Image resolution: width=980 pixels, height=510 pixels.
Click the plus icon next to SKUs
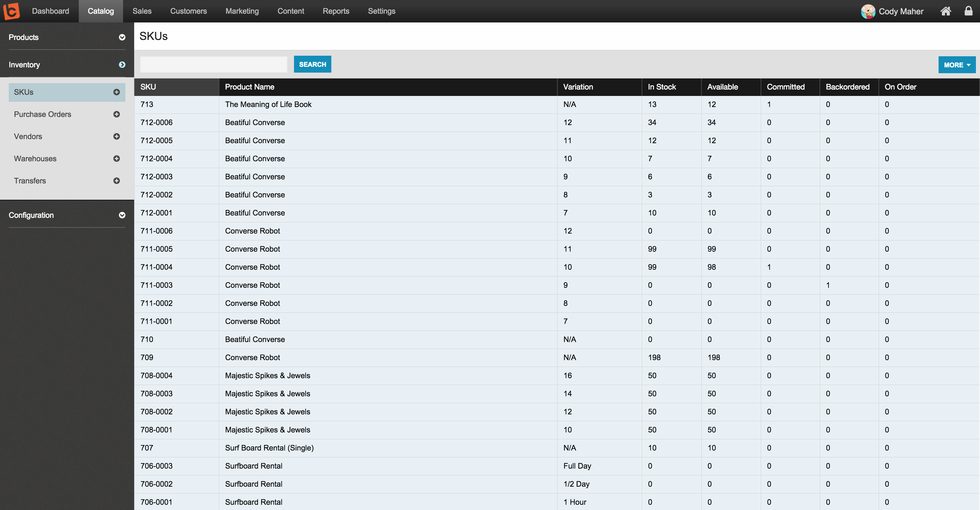click(116, 92)
